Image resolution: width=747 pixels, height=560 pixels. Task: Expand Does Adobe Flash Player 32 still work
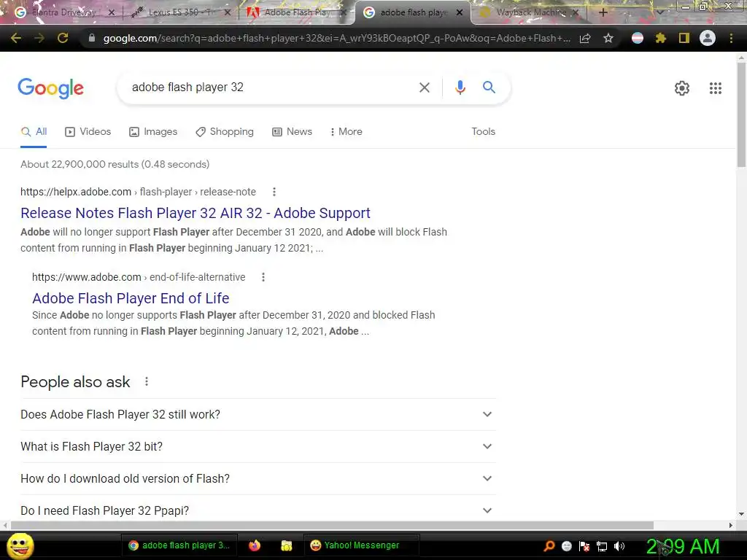258,414
